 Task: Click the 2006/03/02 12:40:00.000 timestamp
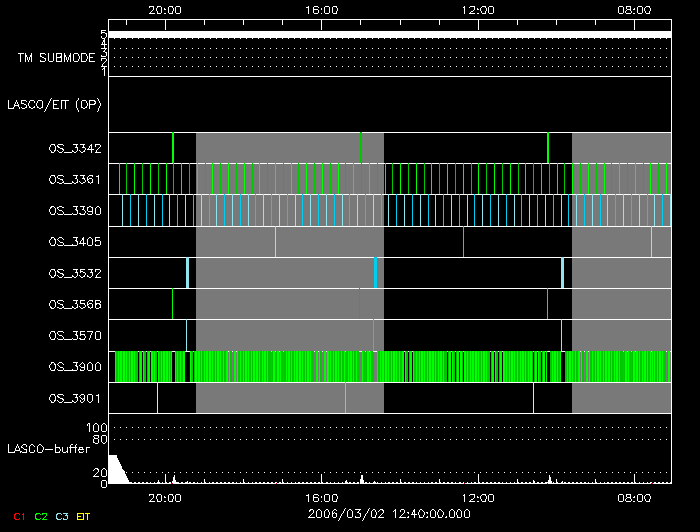389,514
